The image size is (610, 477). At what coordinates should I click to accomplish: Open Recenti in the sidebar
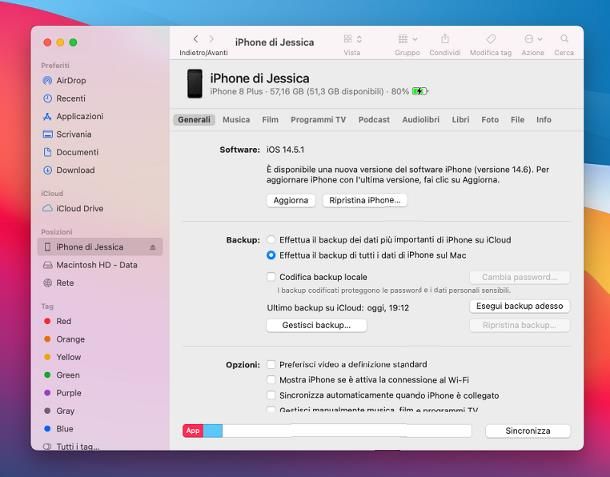click(70, 98)
